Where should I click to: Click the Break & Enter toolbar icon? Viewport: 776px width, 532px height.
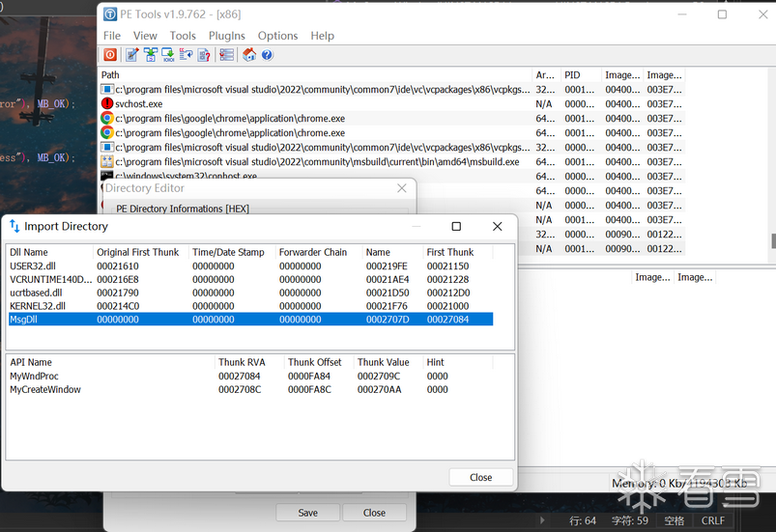tap(187, 55)
